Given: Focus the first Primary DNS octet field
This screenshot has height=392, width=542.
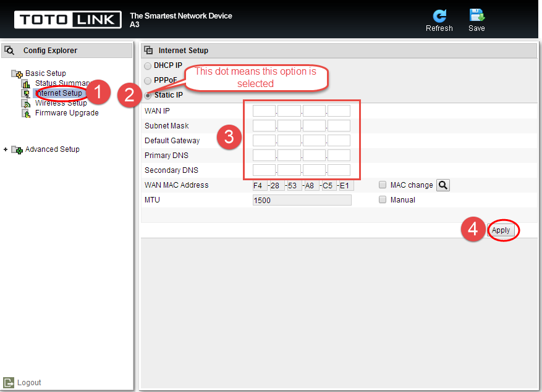Looking at the screenshot, I should point(264,156).
